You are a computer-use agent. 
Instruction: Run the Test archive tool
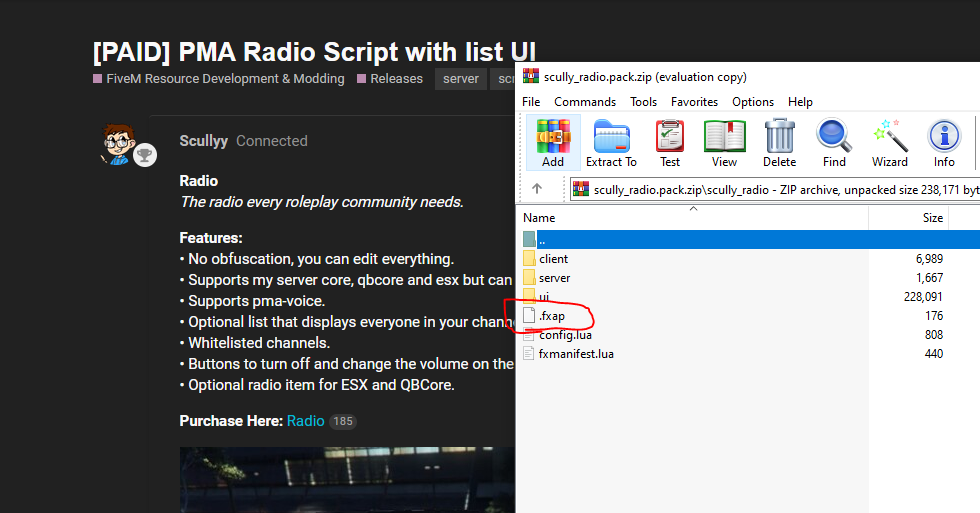pyautogui.click(x=670, y=143)
